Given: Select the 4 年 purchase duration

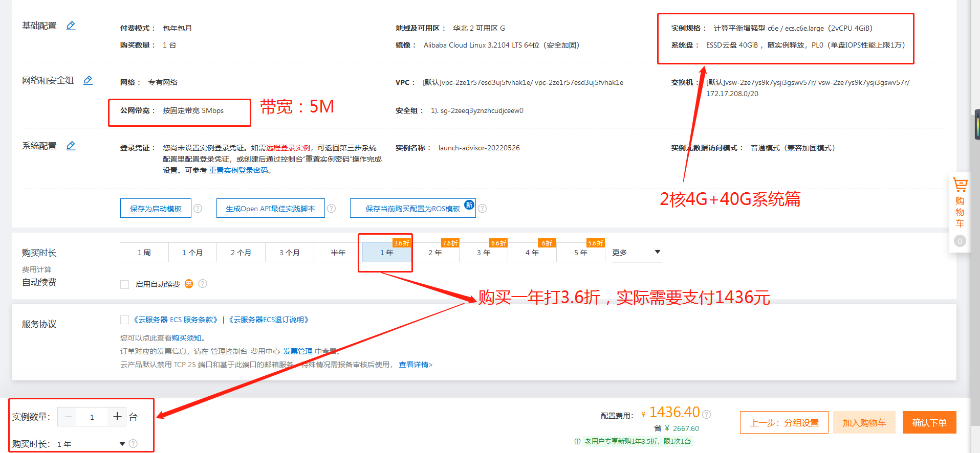Looking at the screenshot, I should [x=532, y=253].
